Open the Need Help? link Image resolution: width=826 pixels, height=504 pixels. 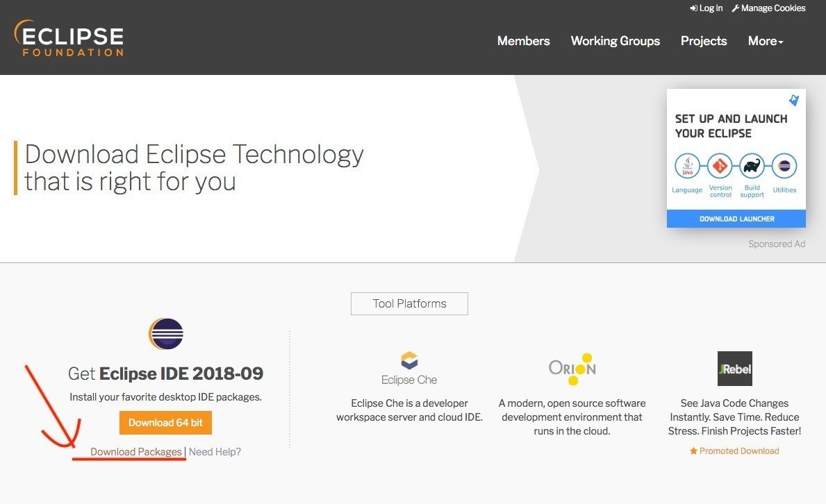click(215, 452)
